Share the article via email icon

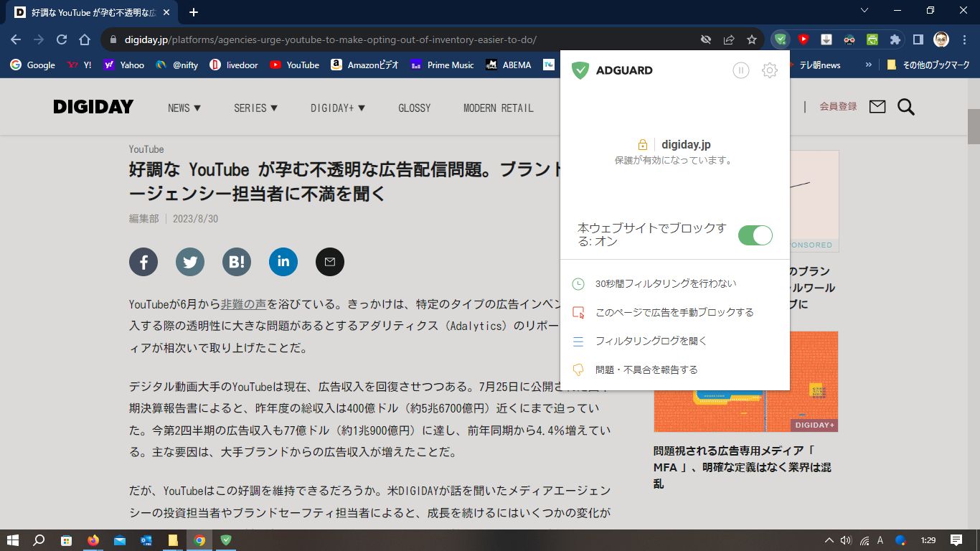[x=329, y=262]
